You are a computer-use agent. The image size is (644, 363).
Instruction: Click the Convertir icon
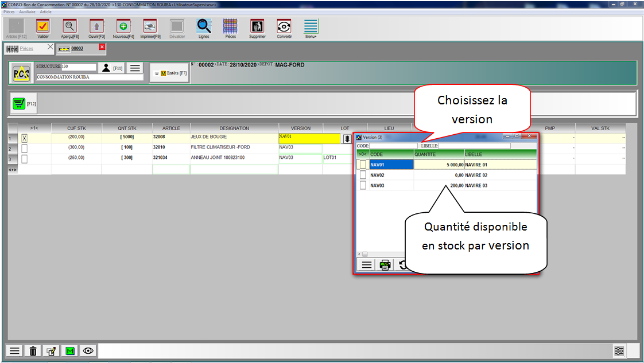[x=284, y=26]
